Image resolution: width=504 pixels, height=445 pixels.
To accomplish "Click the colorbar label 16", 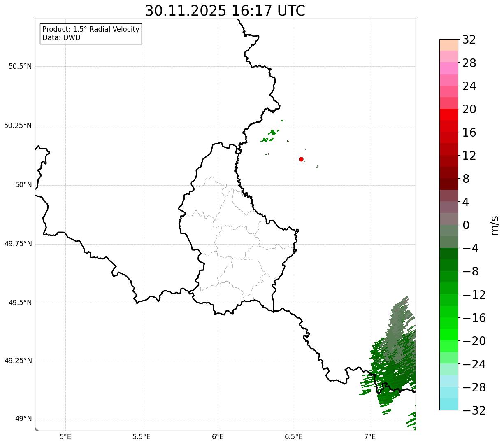I will [x=469, y=133].
